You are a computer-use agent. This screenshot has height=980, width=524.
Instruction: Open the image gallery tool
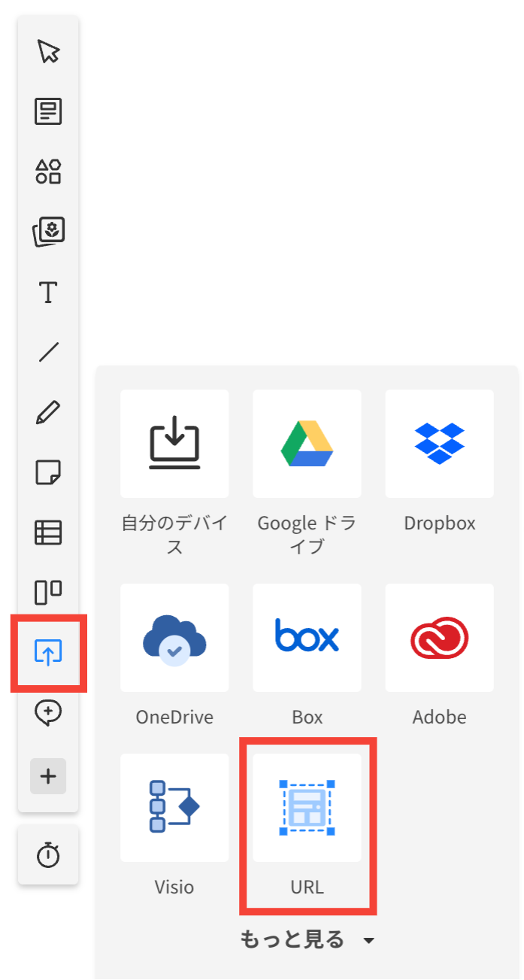[x=48, y=232]
